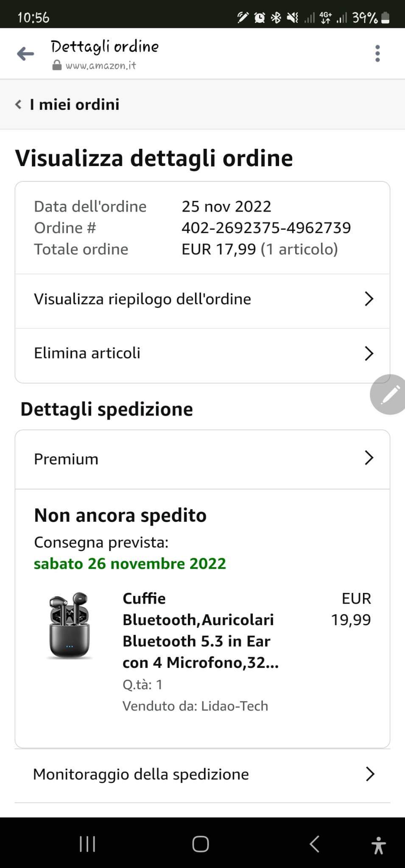Tap the earbuds product thumbnail
The width and height of the screenshot is (405, 868).
(69, 626)
